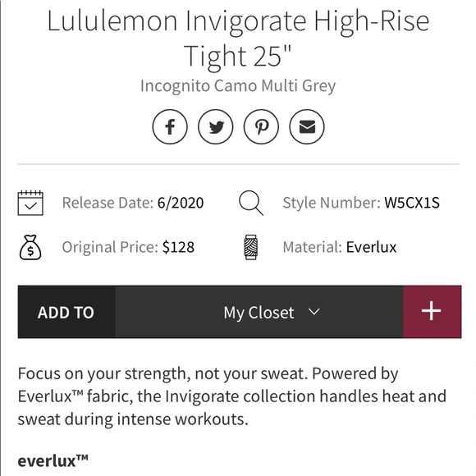Screen dimensions: 476x476
Task: Click the material thread spool icon
Action: pyautogui.click(x=251, y=247)
